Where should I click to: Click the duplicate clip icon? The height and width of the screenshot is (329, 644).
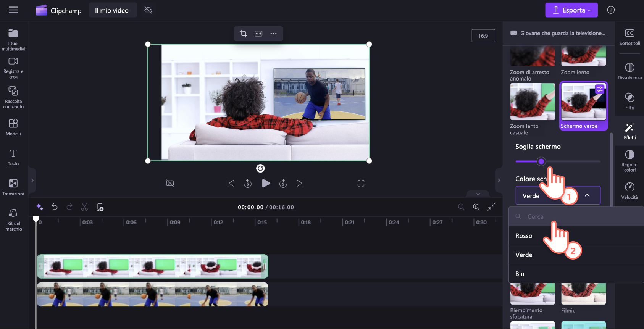pyautogui.click(x=100, y=207)
